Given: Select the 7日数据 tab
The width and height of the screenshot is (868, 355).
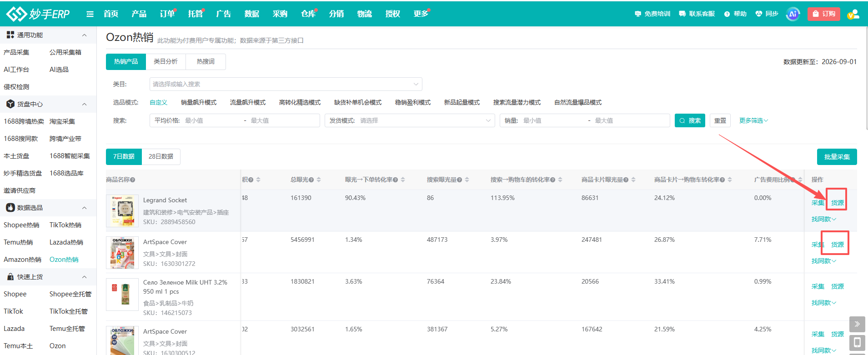Looking at the screenshot, I should 124,156.
